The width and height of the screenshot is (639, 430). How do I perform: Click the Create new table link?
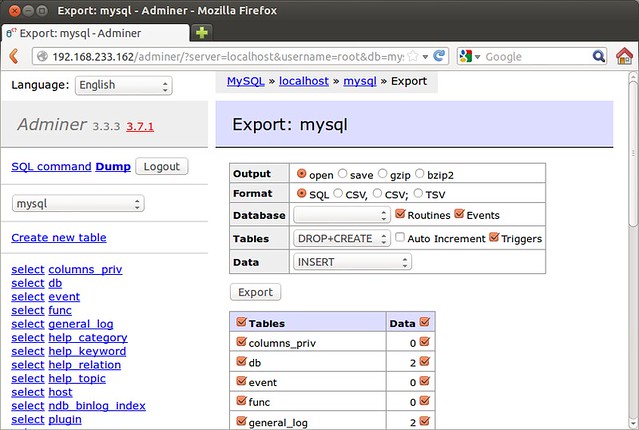pos(59,238)
